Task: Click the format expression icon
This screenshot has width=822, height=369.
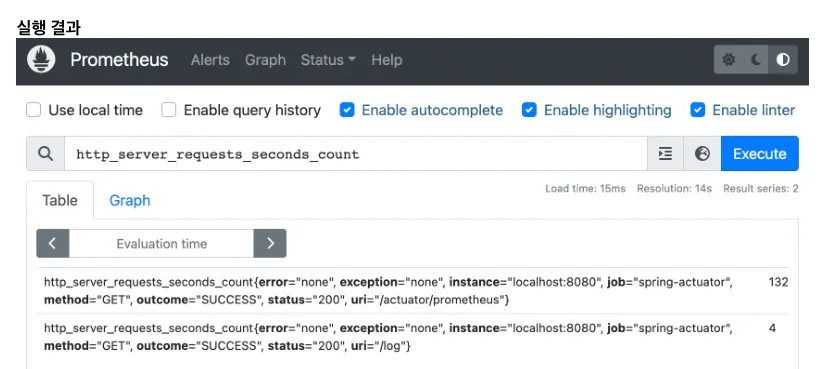Action: [665, 154]
